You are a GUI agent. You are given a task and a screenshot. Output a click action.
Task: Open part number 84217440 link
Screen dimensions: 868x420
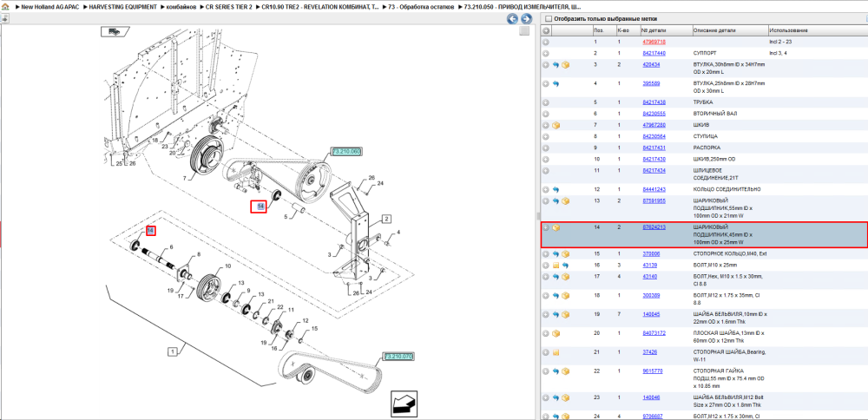coord(654,53)
